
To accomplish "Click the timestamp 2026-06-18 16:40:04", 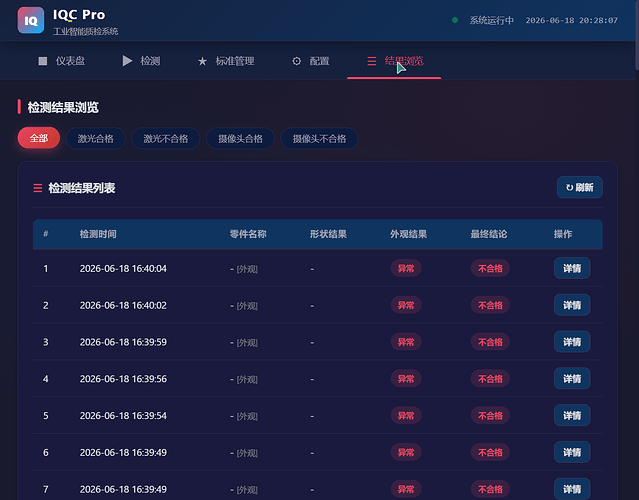I will (x=123, y=269).
